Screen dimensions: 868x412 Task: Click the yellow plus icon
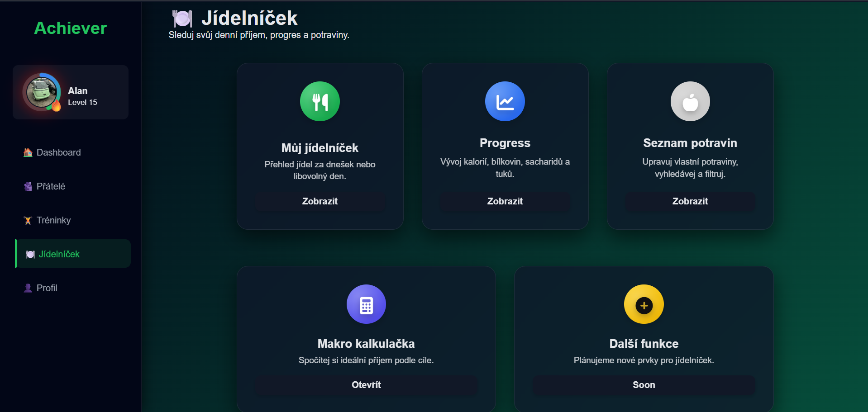[x=644, y=304]
